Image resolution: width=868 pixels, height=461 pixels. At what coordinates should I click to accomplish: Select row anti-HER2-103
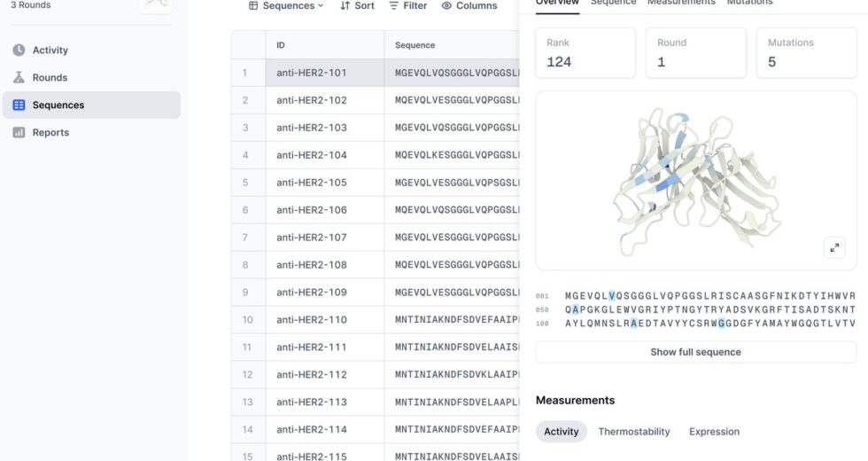376,128
